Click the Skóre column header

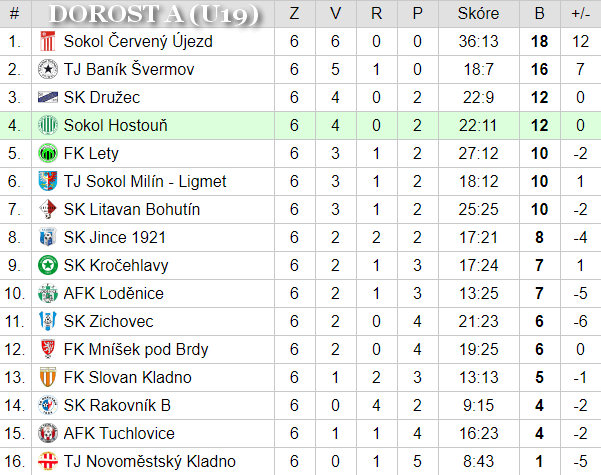pos(478,13)
